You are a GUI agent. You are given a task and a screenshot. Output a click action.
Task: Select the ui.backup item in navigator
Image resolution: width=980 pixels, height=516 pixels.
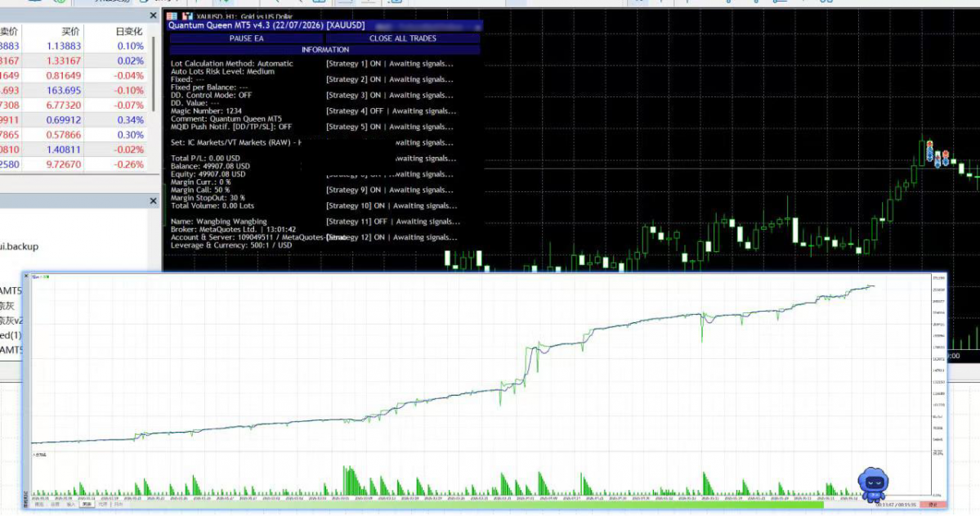[x=20, y=246]
